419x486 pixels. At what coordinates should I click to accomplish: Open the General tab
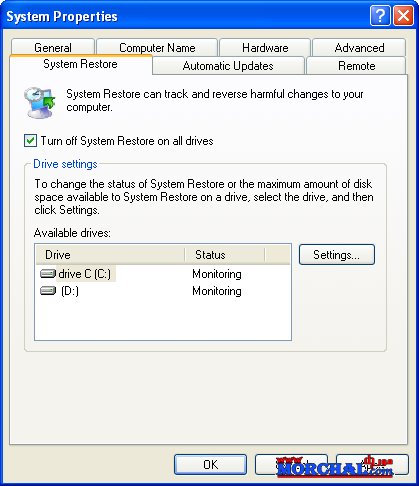(x=53, y=47)
